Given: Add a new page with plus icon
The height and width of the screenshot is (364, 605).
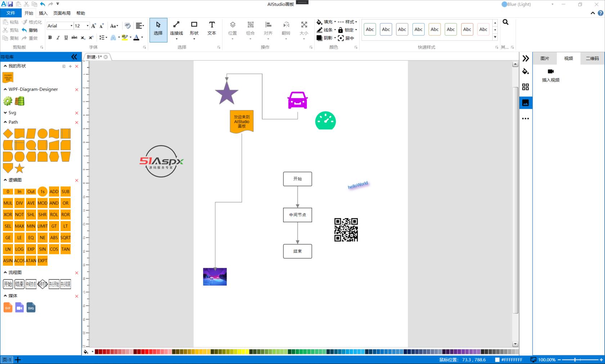Looking at the screenshot, I should (18, 360).
